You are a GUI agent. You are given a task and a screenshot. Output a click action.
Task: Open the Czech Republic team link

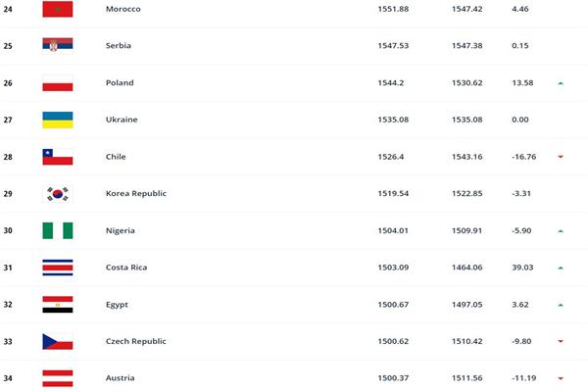coord(136,341)
